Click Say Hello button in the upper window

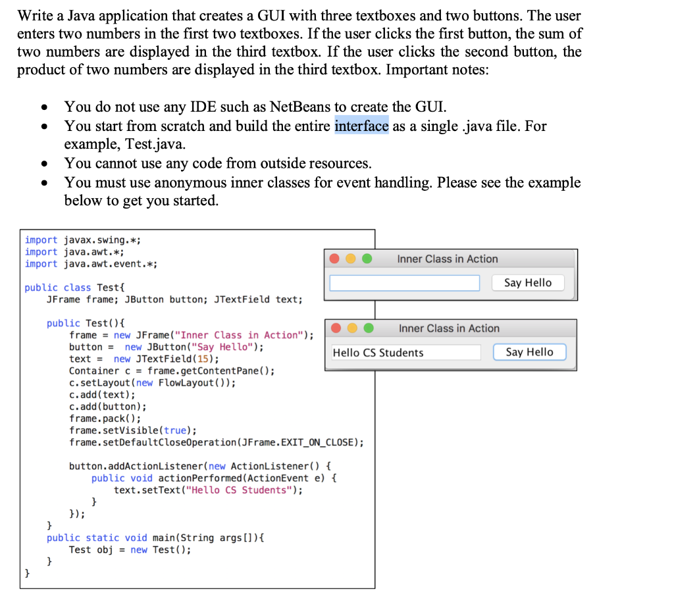(x=528, y=282)
